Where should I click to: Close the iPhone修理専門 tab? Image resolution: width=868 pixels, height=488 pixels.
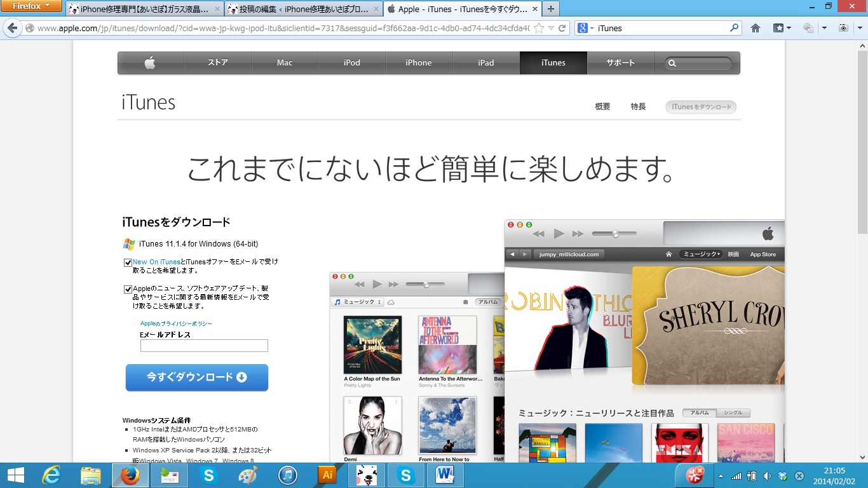click(216, 9)
